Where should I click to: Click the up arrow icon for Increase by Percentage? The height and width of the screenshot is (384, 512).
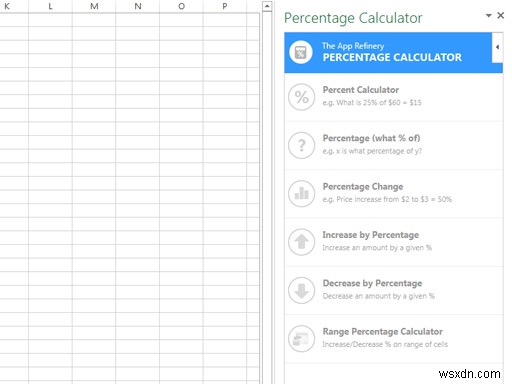pos(301,242)
